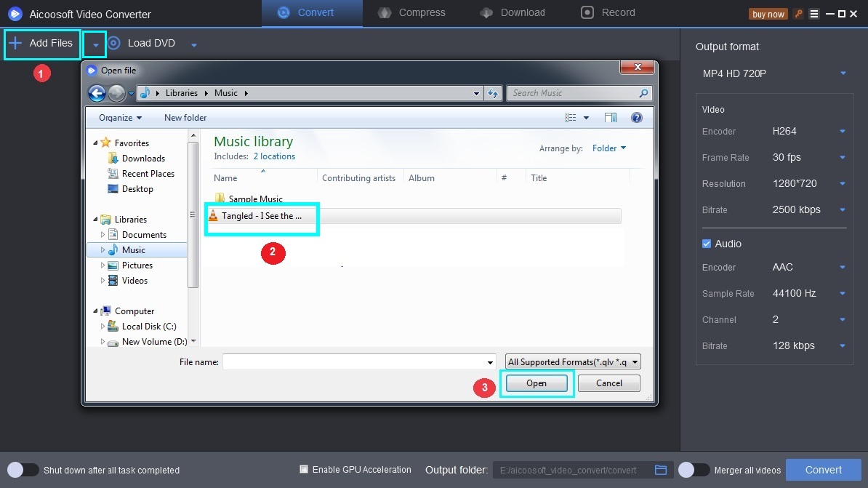Viewport: 868px width, 488px height.
Task: Switch to the Compress tab
Action: coord(411,13)
